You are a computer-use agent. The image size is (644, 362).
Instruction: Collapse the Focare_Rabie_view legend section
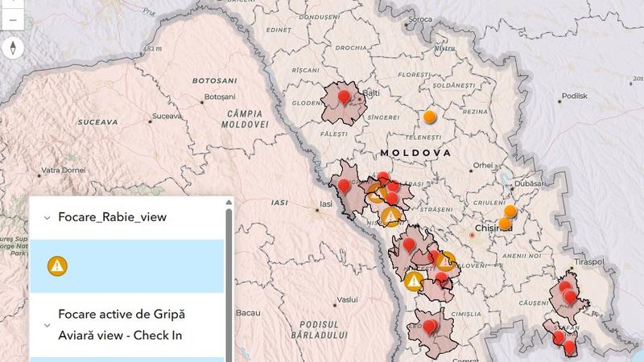47,217
